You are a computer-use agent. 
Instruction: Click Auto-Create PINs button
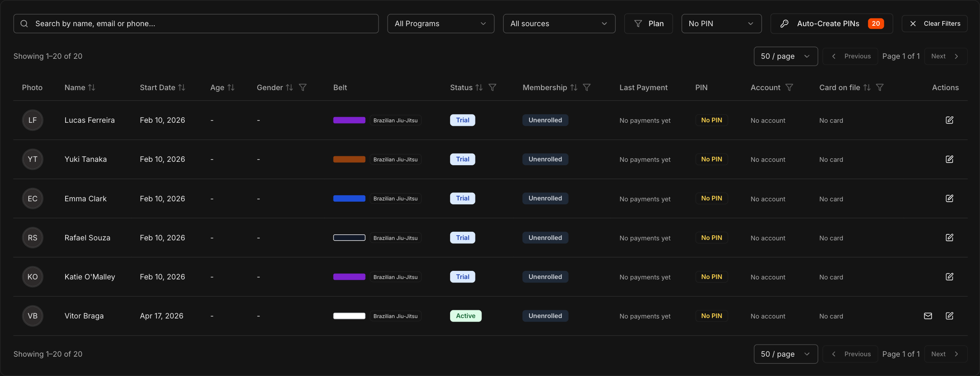click(x=832, y=24)
